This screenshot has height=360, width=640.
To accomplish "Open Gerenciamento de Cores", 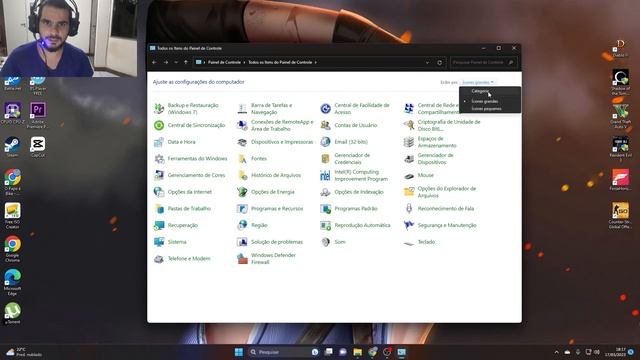I will click(190, 176).
